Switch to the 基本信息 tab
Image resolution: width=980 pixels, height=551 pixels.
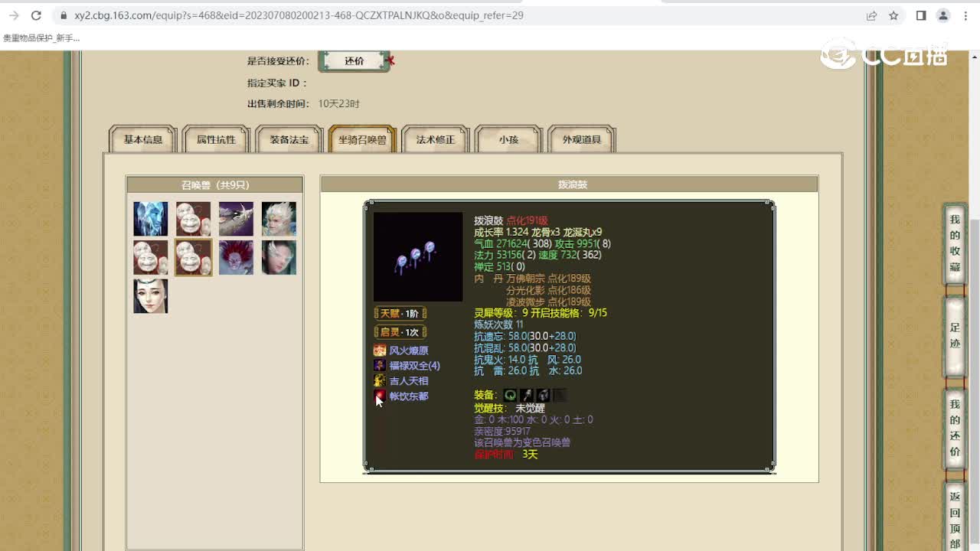143,140
